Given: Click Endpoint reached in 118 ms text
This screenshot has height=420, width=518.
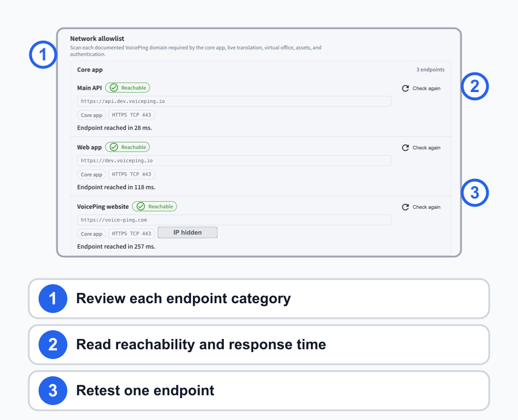Looking at the screenshot, I should pos(116,187).
